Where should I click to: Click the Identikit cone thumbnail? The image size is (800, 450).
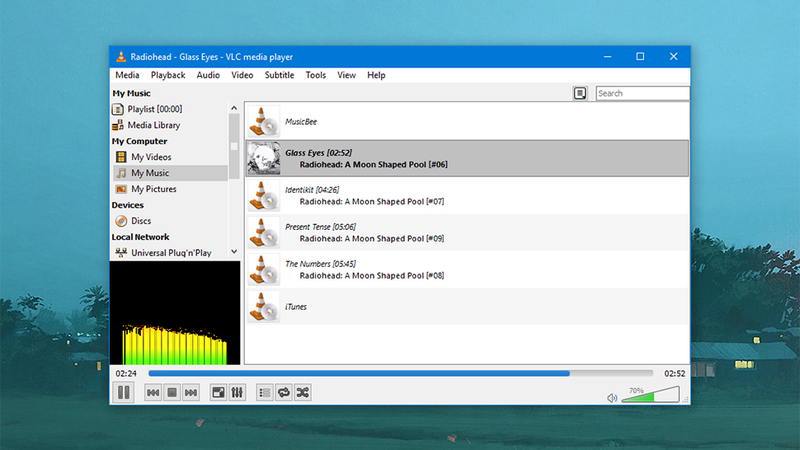coord(264,195)
